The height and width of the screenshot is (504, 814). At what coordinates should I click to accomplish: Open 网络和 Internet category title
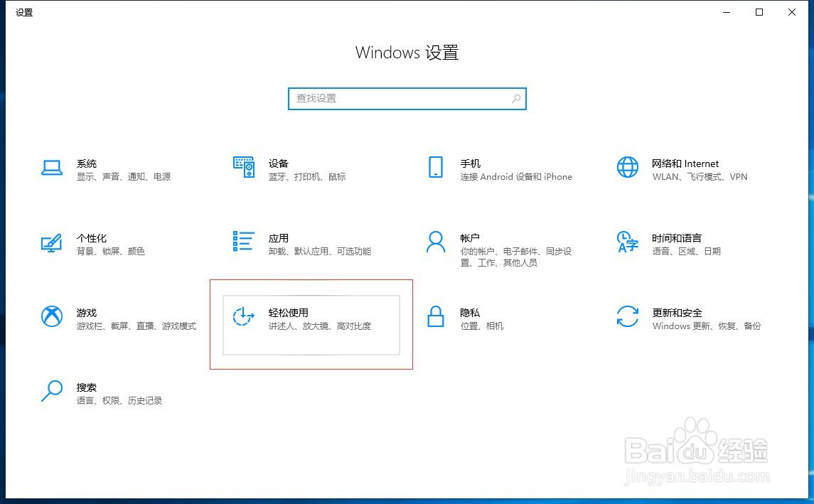pos(685,163)
